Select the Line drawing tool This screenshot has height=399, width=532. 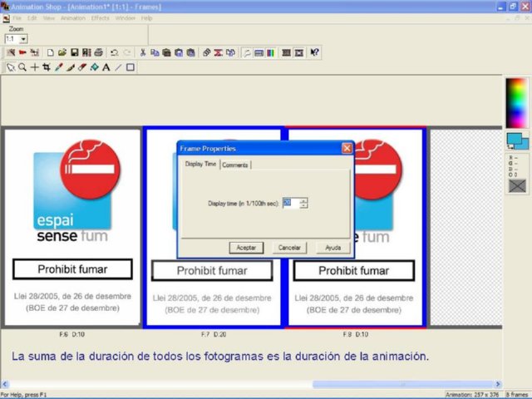[x=118, y=67]
